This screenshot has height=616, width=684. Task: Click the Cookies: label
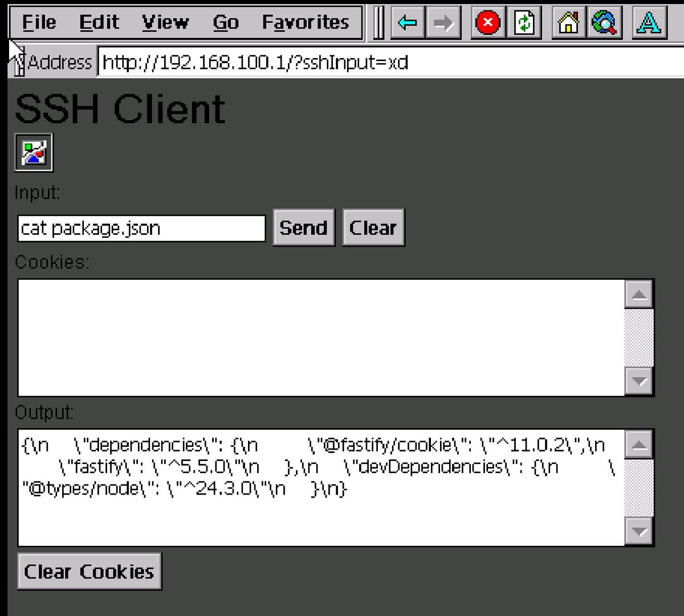click(52, 262)
